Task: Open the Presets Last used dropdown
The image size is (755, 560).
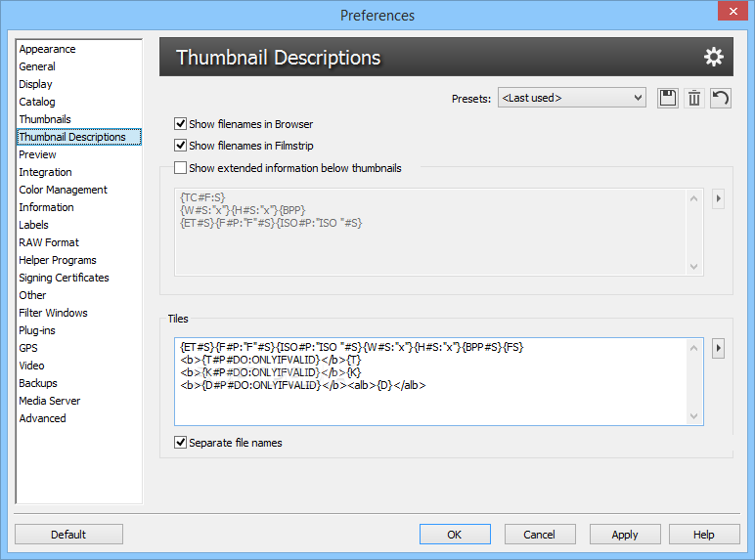Action: pos(571,98)
